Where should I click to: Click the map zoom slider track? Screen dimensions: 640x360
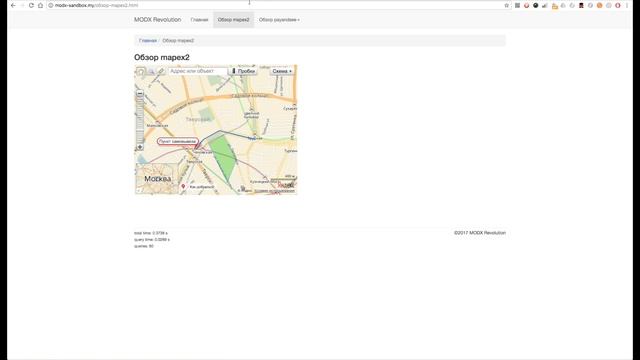[140, 120]
